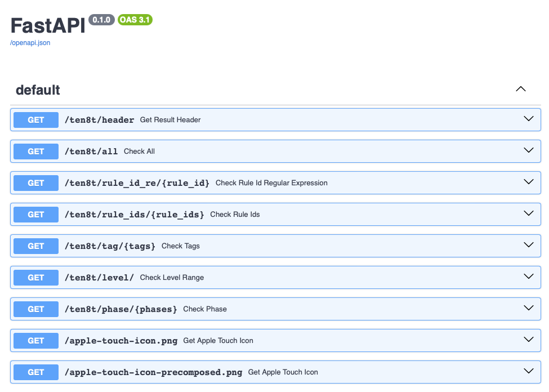Expand the /ten8t/all chevron arrow
Screen dimensions: 549x392
click(528, 150)
